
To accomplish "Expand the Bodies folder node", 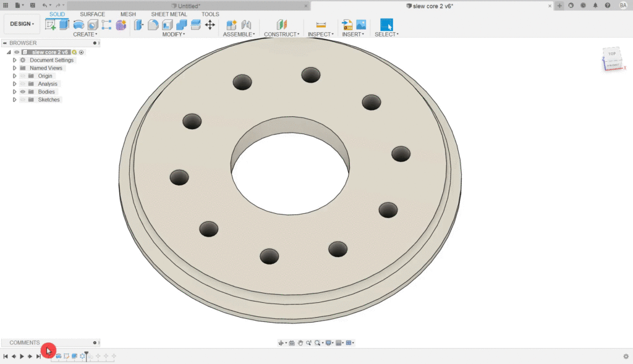I will (15, 91).
